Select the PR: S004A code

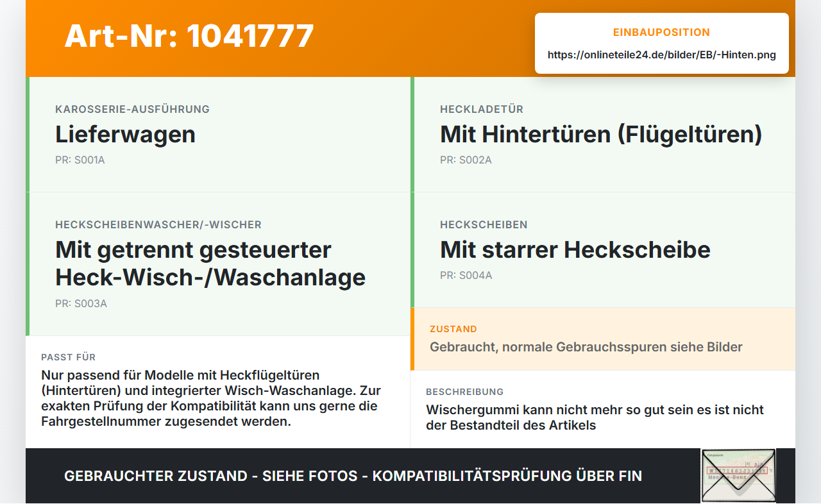tap(466, 276)
